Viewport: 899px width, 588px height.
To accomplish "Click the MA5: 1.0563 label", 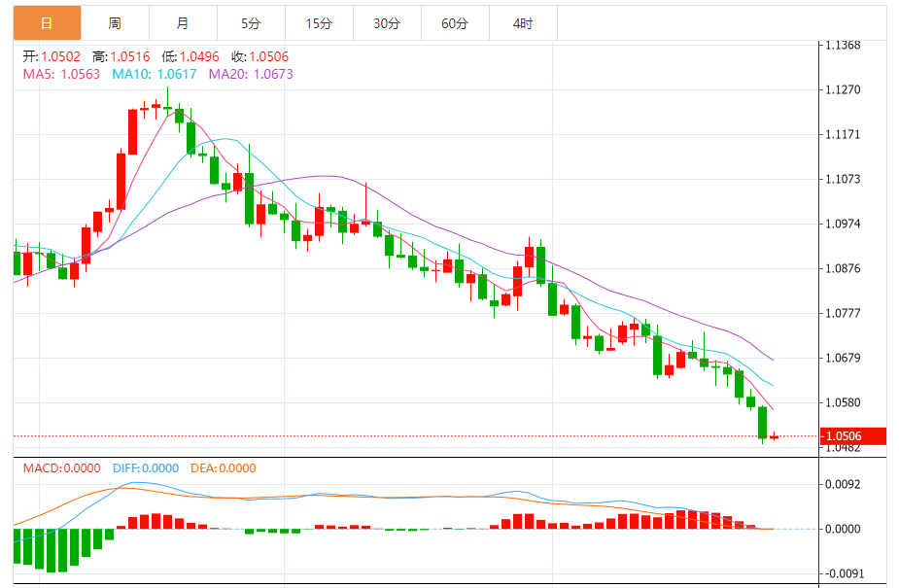I will [61, 74].
